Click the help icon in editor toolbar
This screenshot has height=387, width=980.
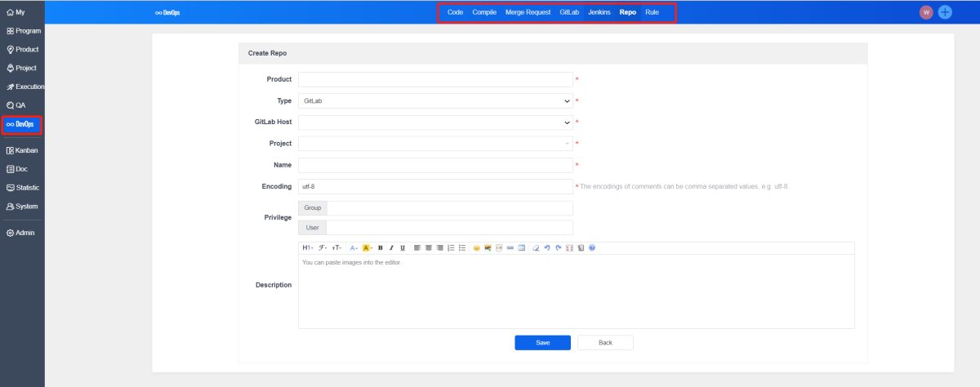[x=591, y=247]
